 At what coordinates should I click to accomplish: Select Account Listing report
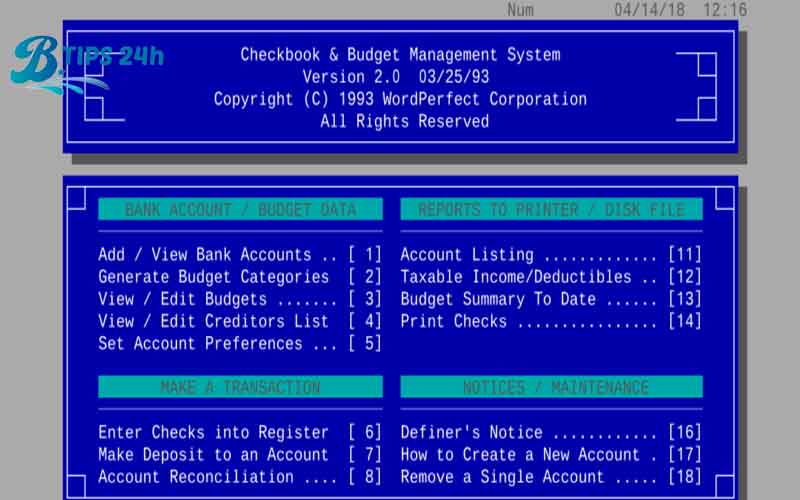(x=551, y=255)
